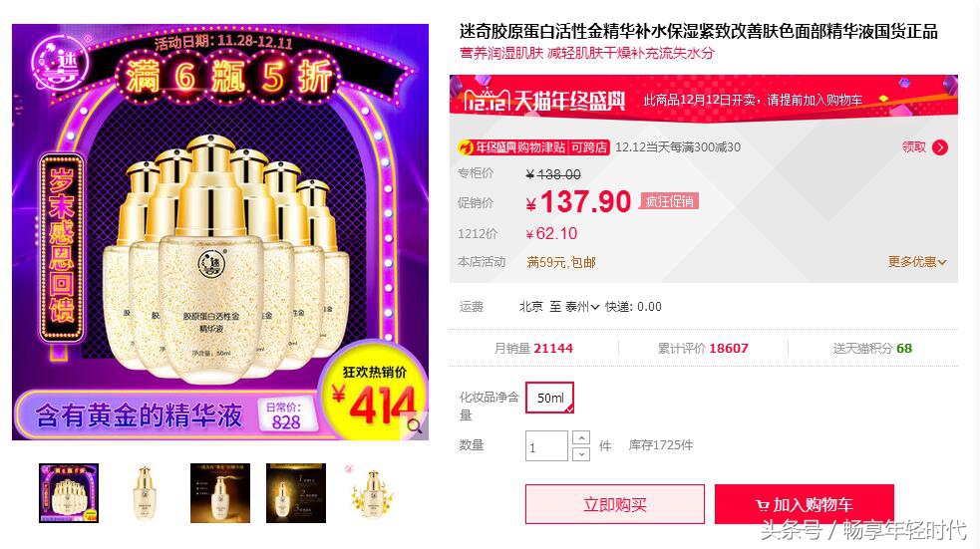Click the magnifier icon on product image
Viewport: 980px width, 549px height.
point(414,426)
